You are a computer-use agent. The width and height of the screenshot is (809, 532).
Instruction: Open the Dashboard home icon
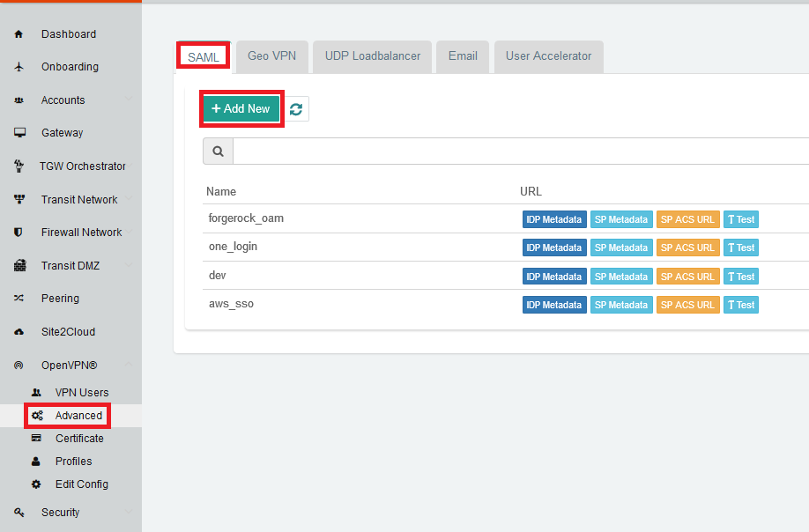click(x=18, y=33)
